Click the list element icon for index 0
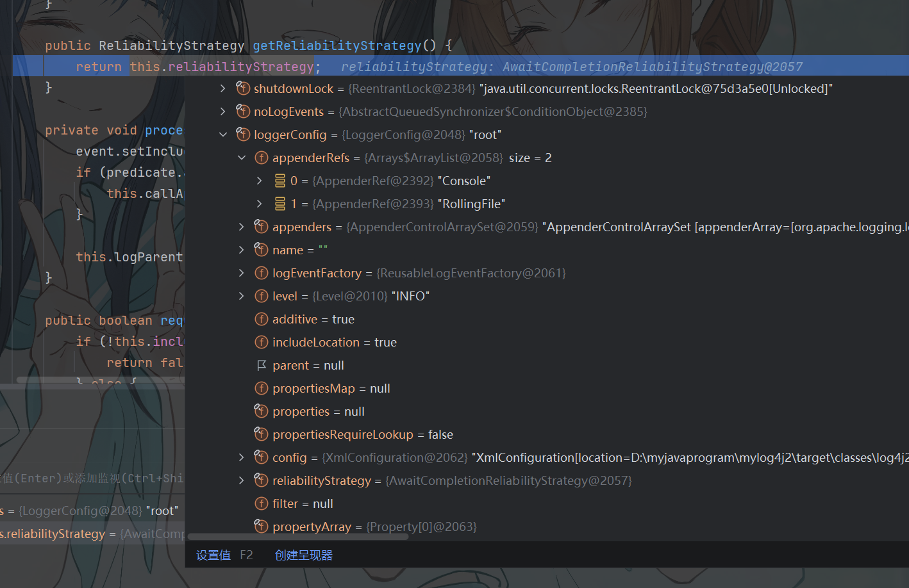 coord(279,181)
